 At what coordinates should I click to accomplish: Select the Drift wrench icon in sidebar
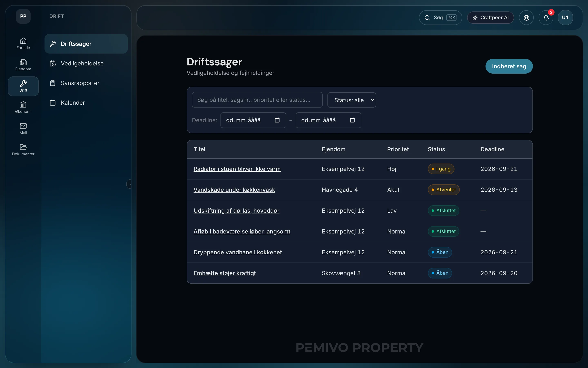point(23,86)
